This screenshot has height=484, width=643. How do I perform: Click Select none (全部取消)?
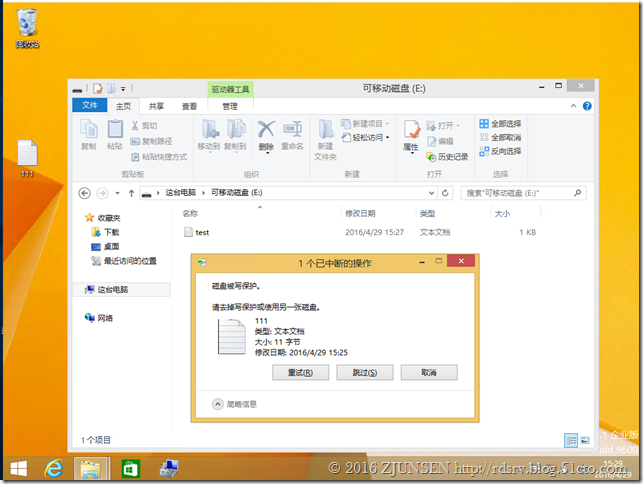[x=500, y=137]
